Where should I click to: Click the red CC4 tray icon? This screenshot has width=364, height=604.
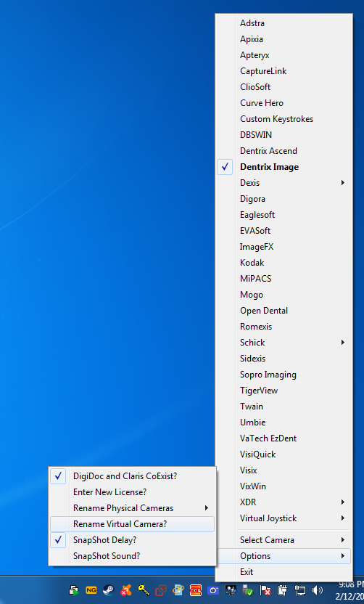point(196,590)
